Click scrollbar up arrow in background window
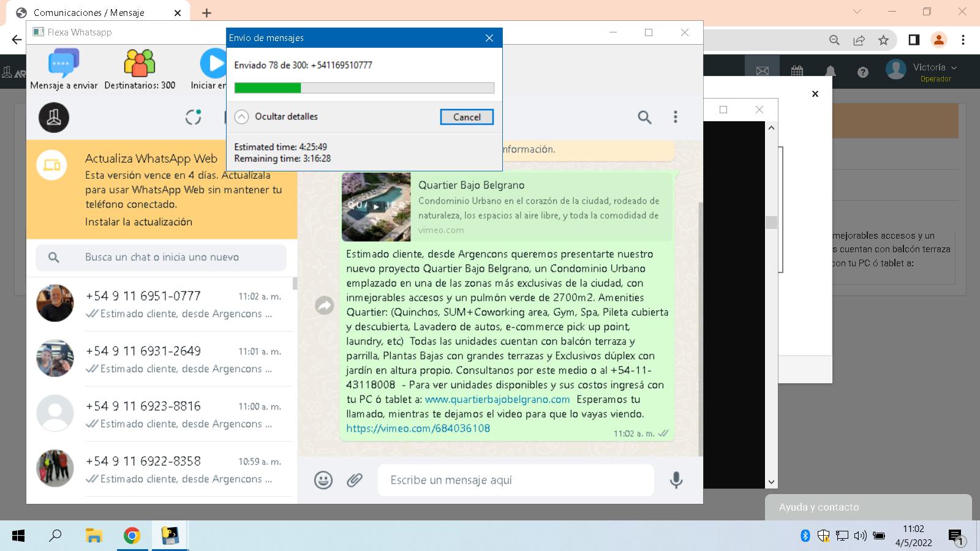Image resolution: width=980 pixels, height=551 pixels. [771, 127]
